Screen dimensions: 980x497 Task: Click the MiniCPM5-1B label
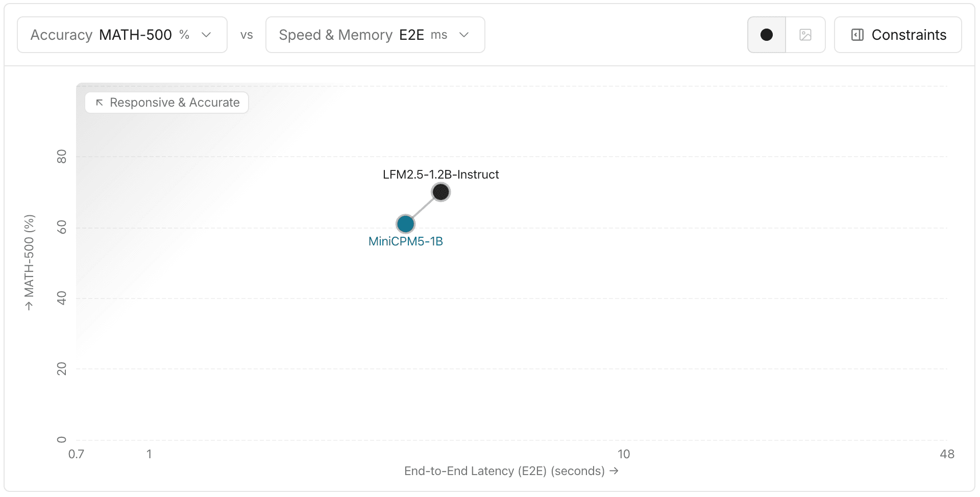406,241
